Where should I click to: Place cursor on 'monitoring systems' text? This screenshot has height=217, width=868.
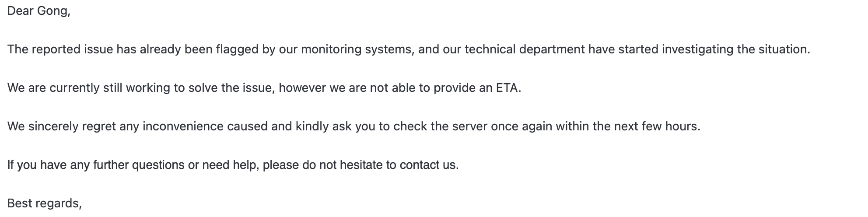[357, 49]
